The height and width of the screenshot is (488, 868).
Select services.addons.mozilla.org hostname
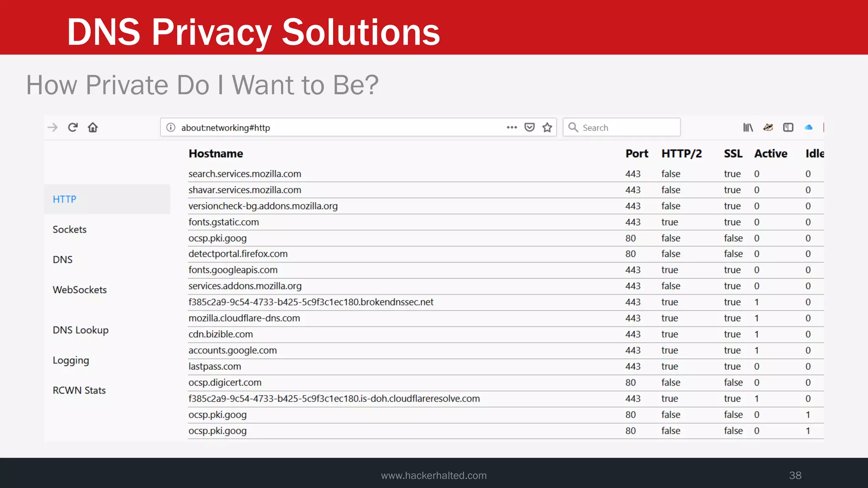[245, 286]
